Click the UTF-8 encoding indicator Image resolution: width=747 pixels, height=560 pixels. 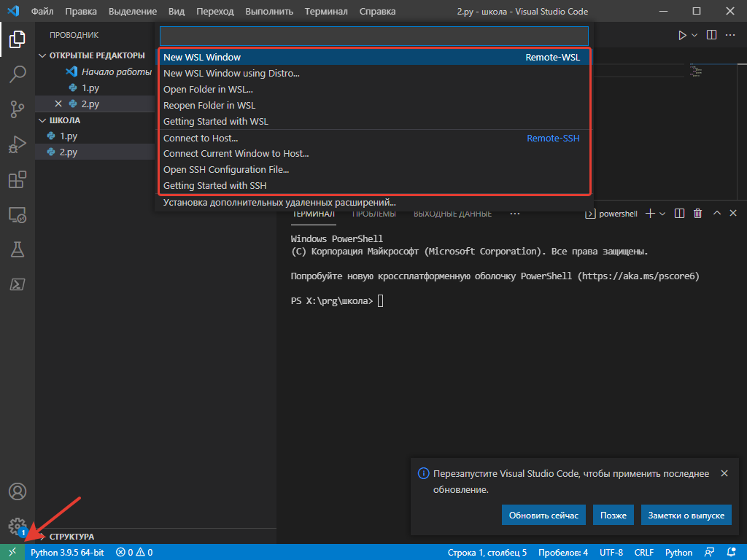pyautogui.click(x=611, y=553)
